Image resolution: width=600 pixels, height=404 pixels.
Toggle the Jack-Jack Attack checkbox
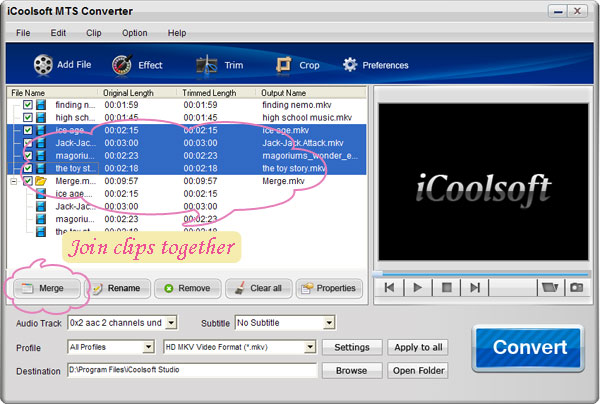coord(28,143)
